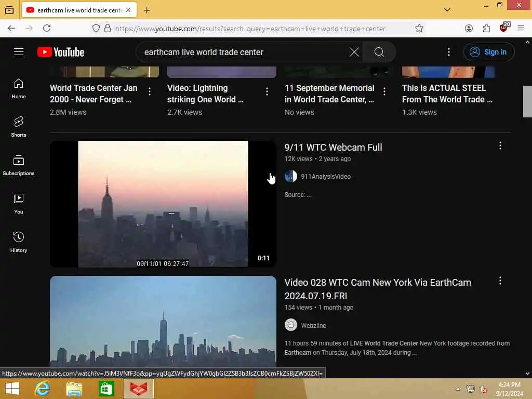Open Video 028 WTC Cam New York title
This screenshot has height=399, width=532.
[x=378, y=289]
